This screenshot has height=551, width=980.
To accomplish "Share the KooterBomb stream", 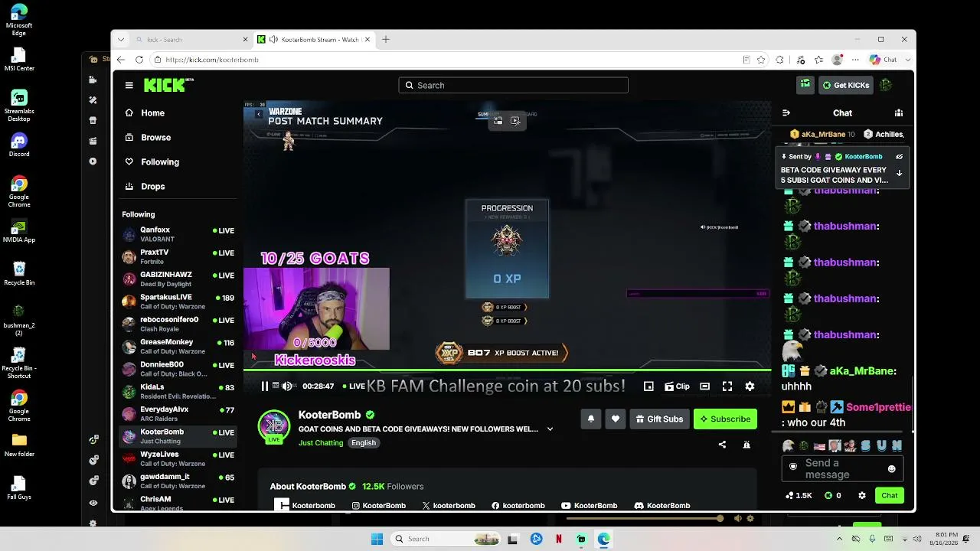I will [x=722, y=445].
